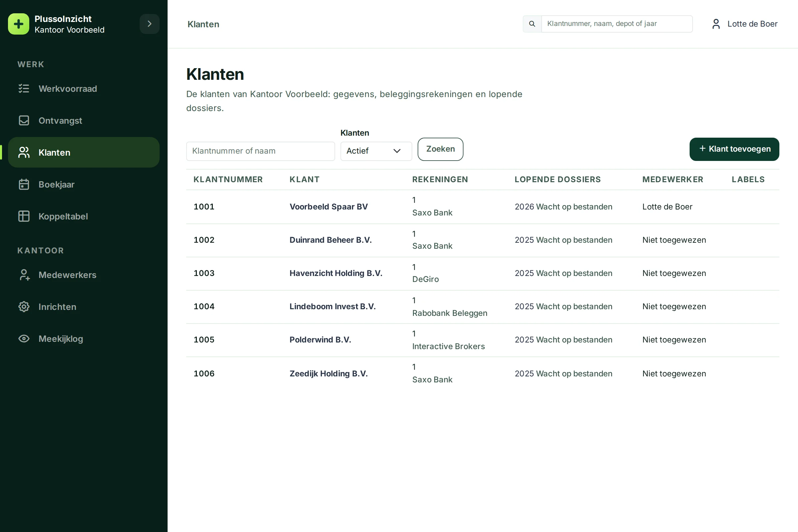Focus the top Klantnummer, naam, depot search field
The width and height of the screenshot is (798, 532).
[x=617, y=24]
